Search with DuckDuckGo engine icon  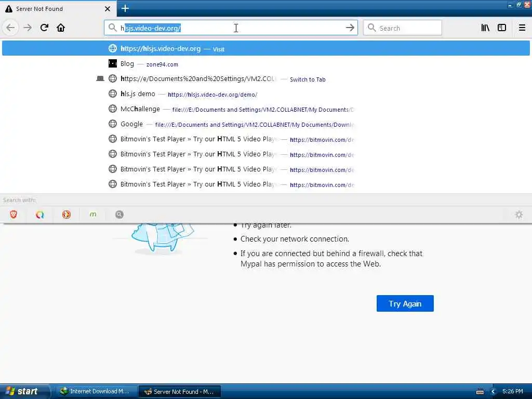(x=66, y=215)
